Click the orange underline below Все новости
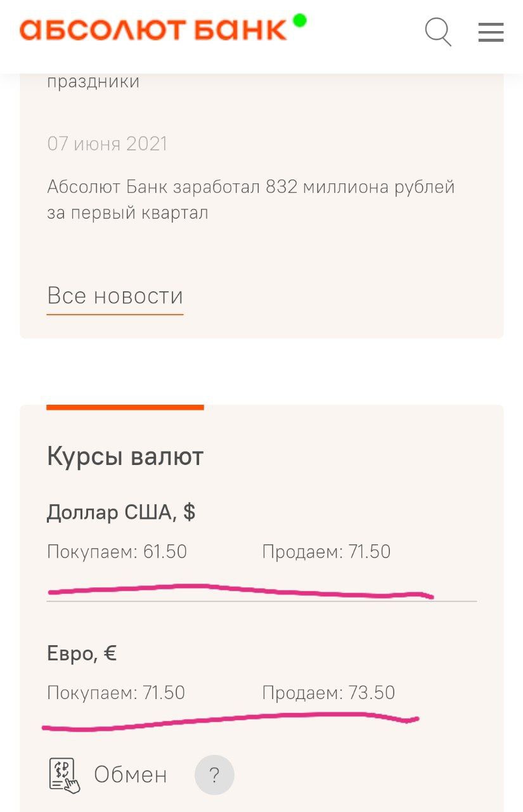The height and width of the screenshot is (812, 523). (115, 313)
